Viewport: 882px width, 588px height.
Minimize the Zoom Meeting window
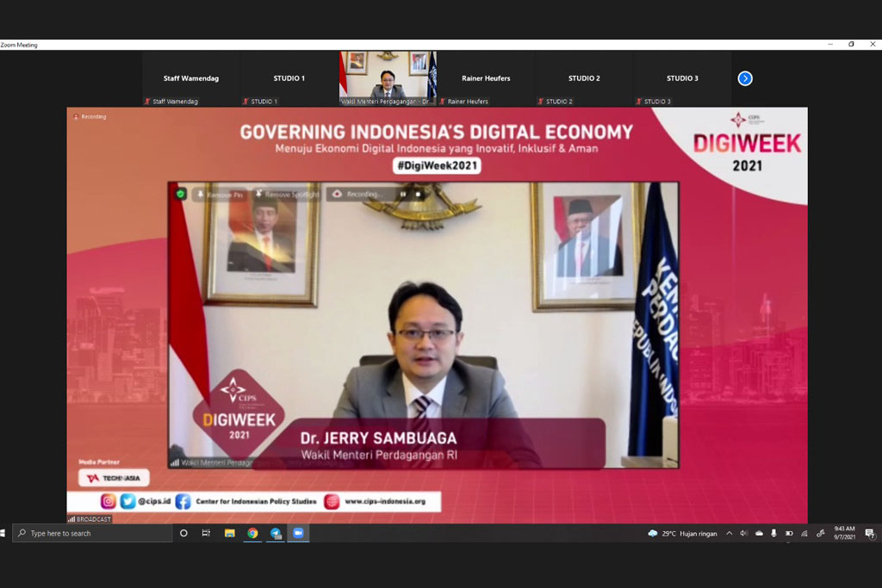click(829, 45)
